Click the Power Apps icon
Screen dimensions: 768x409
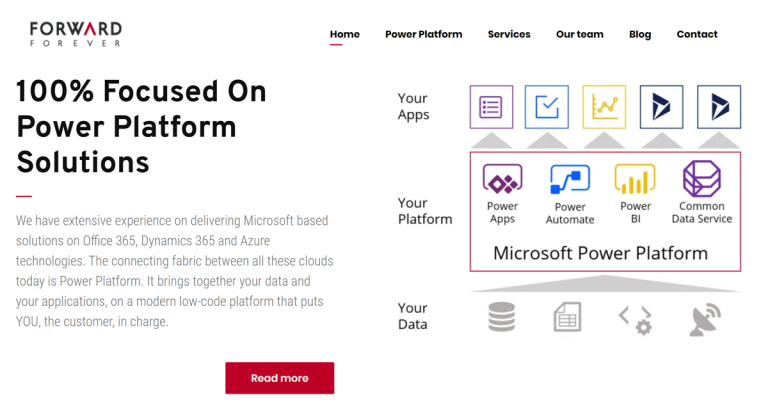(503, 179)
